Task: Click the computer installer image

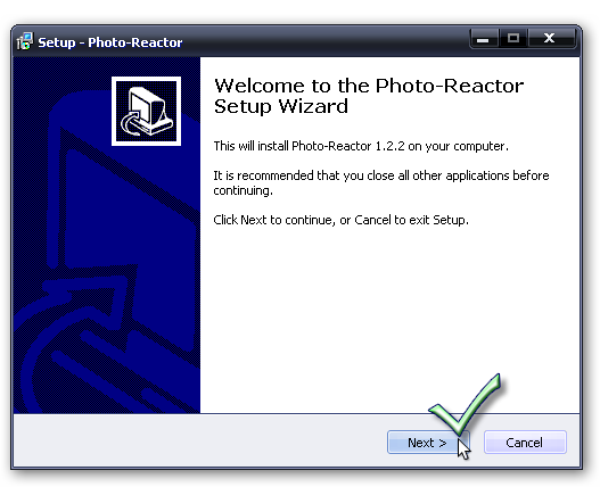Action: click(x=146, y=111)
